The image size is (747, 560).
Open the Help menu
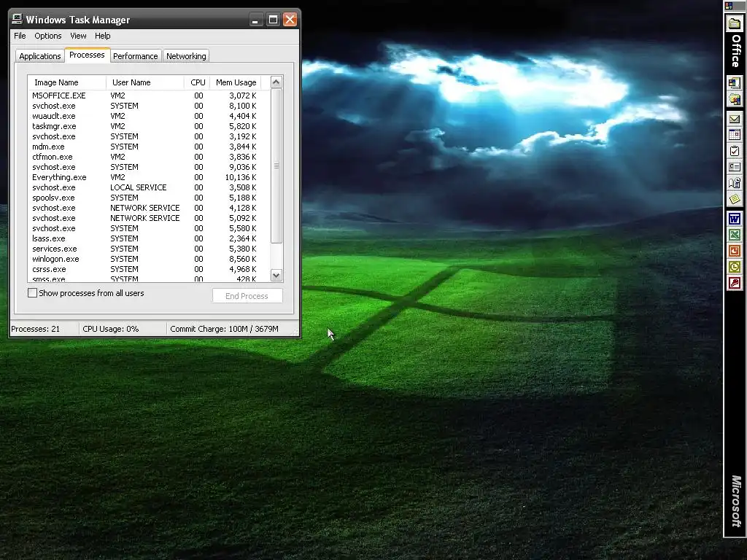click(102, 36)
